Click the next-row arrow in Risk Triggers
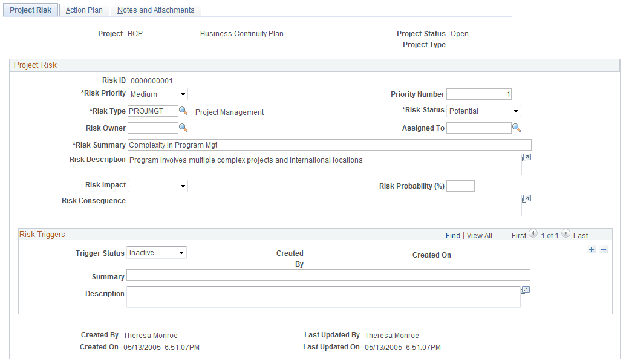 click(x=565, y=233)
